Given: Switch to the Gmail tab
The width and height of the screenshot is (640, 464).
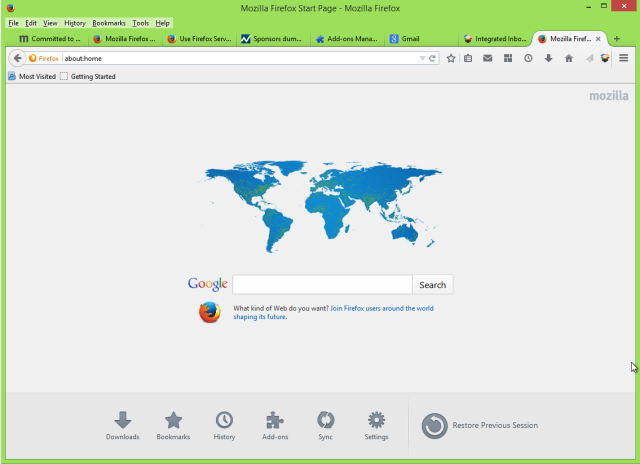Looking at the screenshot, I should click(x=420, y=39).
